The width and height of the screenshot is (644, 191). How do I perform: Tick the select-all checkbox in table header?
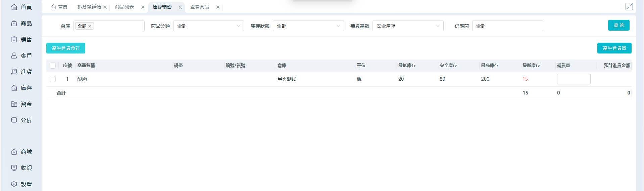(53, 66)
